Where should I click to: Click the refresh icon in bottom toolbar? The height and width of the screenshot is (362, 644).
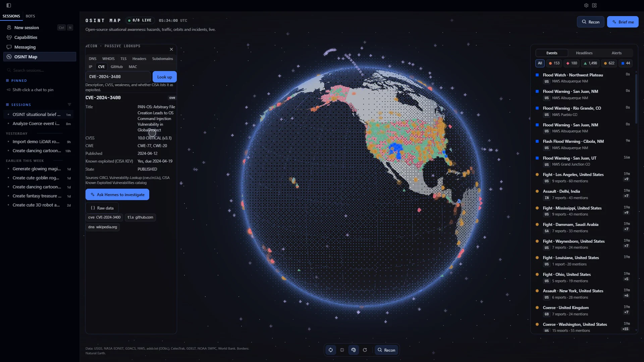tap(365, 350)
